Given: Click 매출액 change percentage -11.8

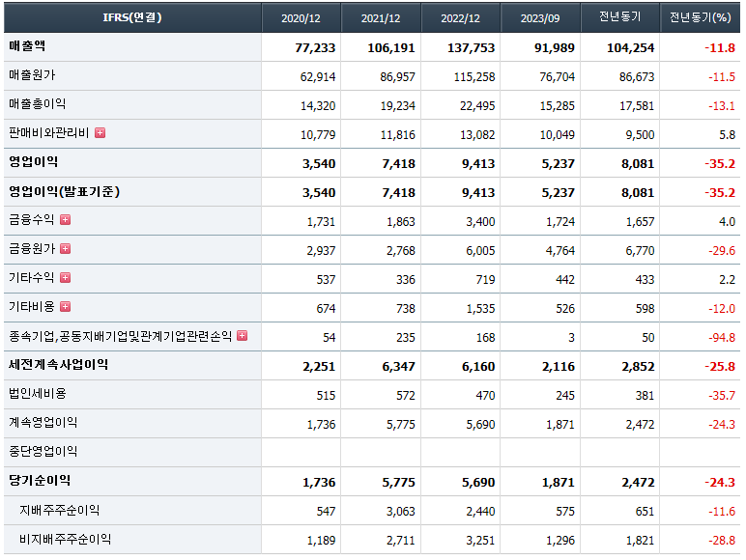Looking at the screenshot, I should click(720, 48).
